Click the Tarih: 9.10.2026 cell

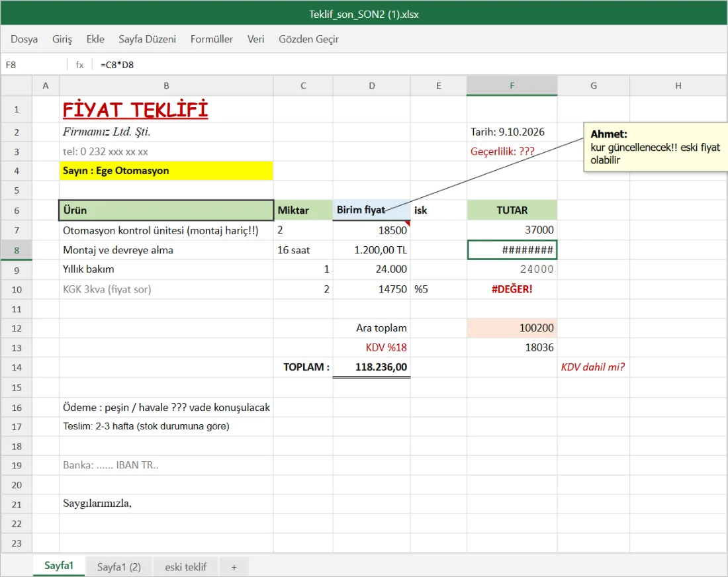[x=512, y=132]
